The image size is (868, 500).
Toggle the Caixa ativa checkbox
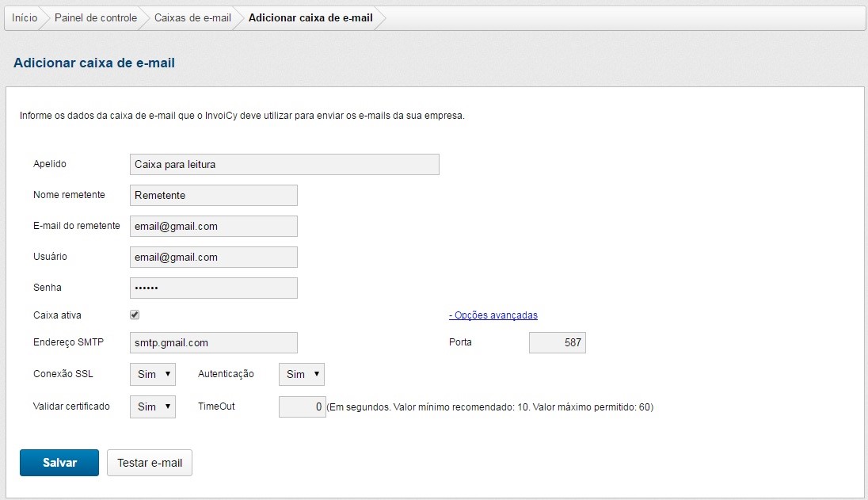tap(135, 315)
